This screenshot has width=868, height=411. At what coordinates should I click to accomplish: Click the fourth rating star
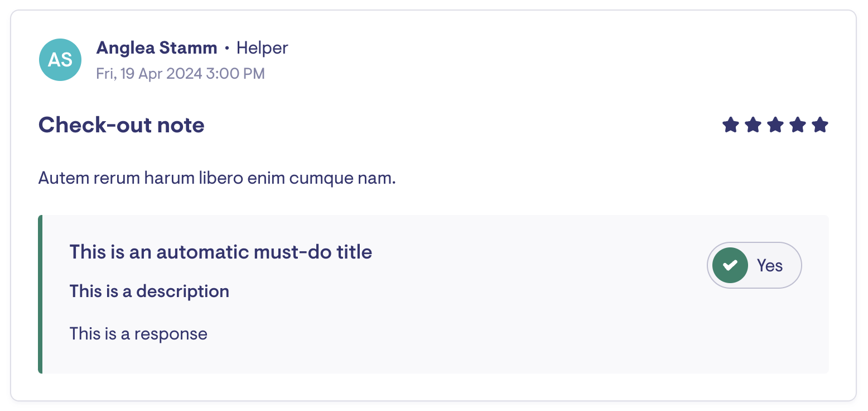coord(798,125)
